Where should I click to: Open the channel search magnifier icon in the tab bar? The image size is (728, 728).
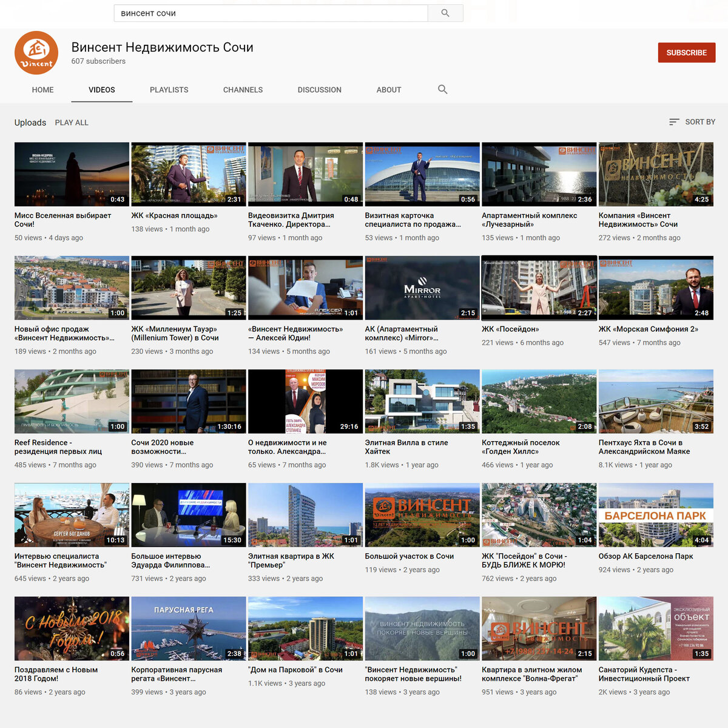pos(443,89)
